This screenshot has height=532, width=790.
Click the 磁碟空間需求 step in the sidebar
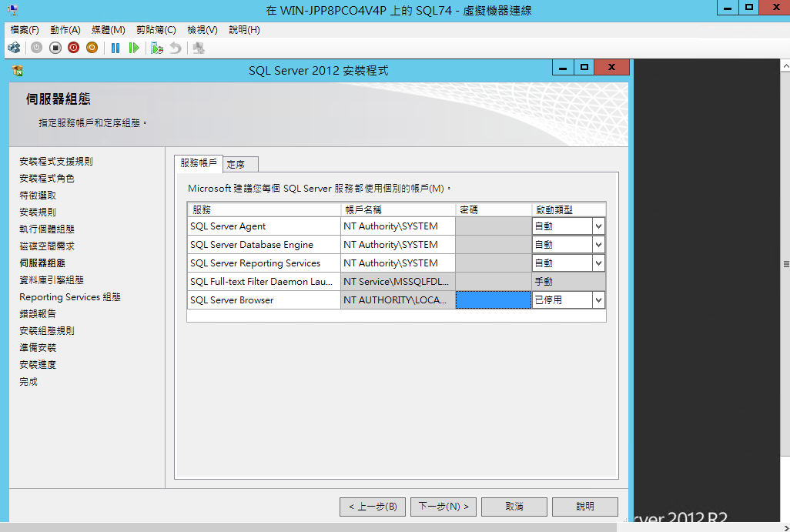47,246
